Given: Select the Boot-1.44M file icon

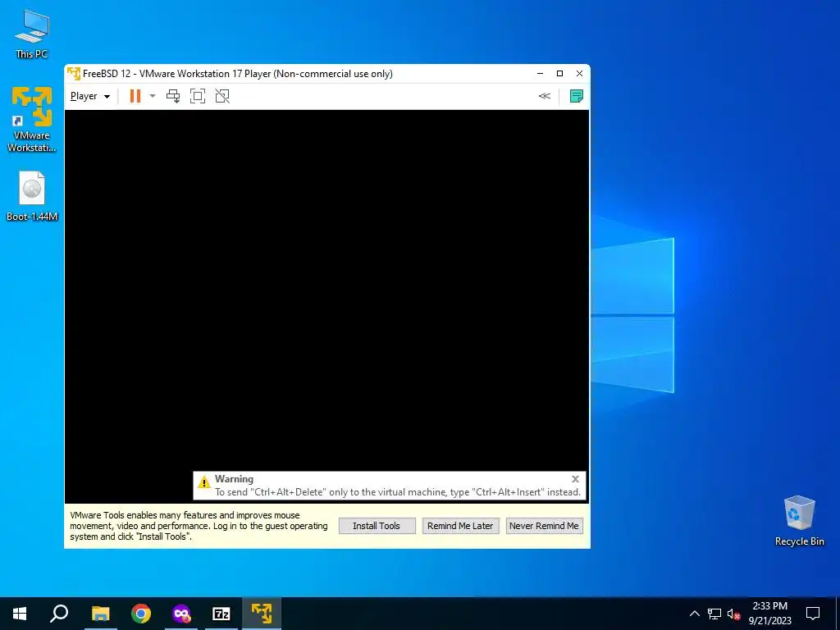Looking at the screenshot, I should (32, 195).
